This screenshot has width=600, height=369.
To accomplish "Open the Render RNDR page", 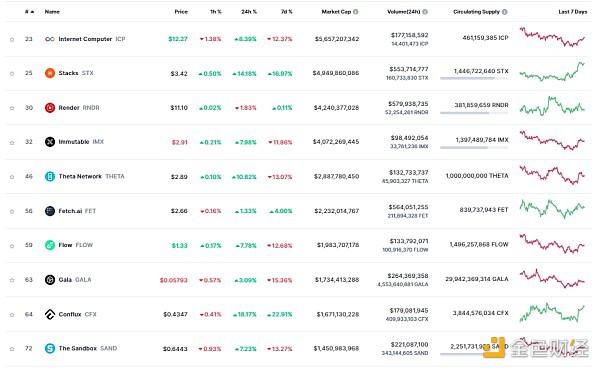I will (79, 108).
